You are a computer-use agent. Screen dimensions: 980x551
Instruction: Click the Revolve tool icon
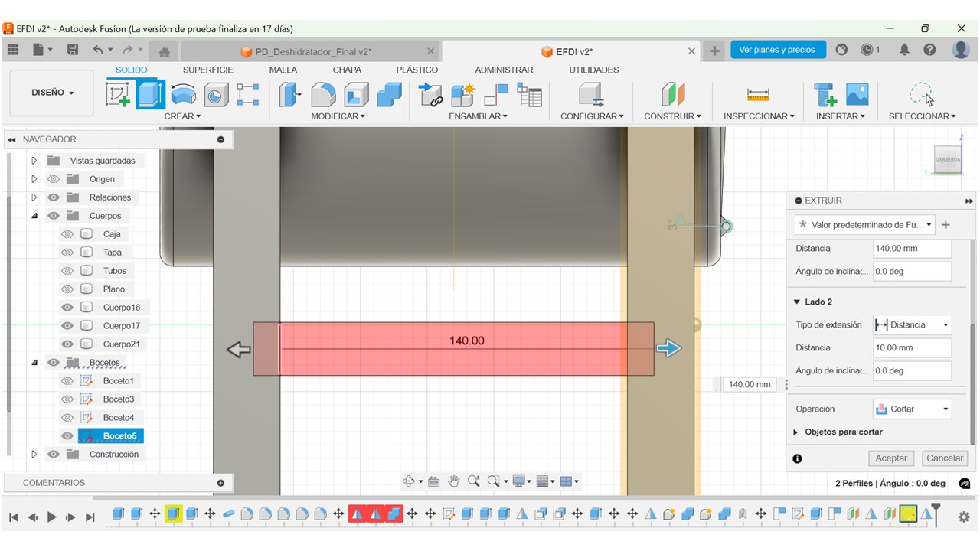pyautogui.click(x=183, y=95)
